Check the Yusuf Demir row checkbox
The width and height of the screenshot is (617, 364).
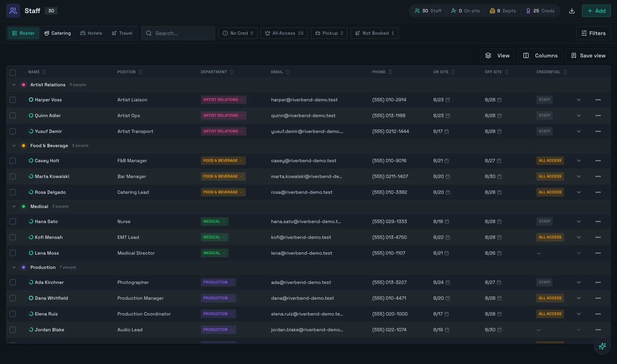tap(13, 131)
